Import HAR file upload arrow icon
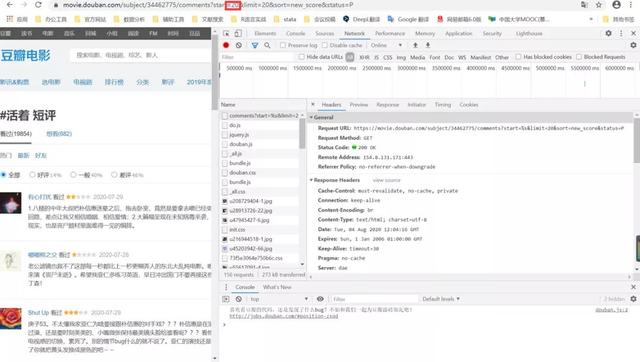The width and height of the screenshot is (640, 362). 415,45
